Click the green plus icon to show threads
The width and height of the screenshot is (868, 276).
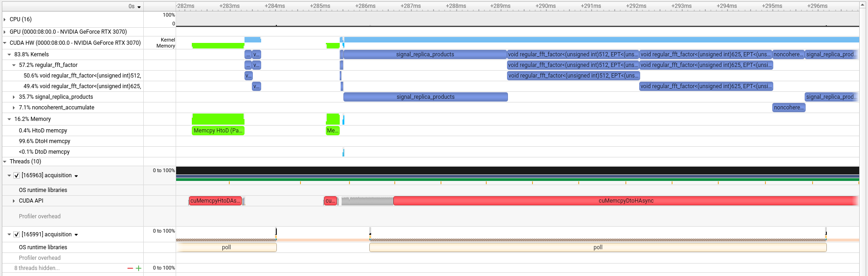point(138,268)
